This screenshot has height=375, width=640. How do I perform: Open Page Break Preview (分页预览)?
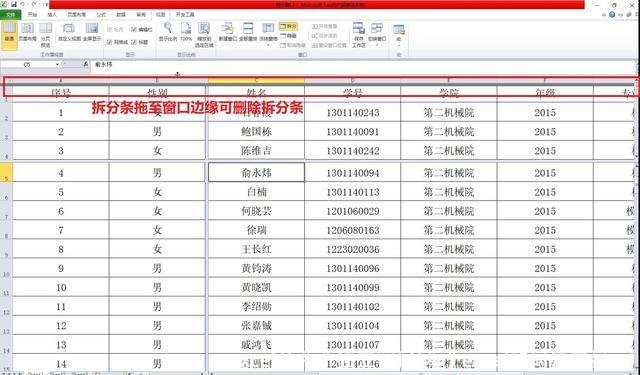pyautogui.click(x=45, y=36)
